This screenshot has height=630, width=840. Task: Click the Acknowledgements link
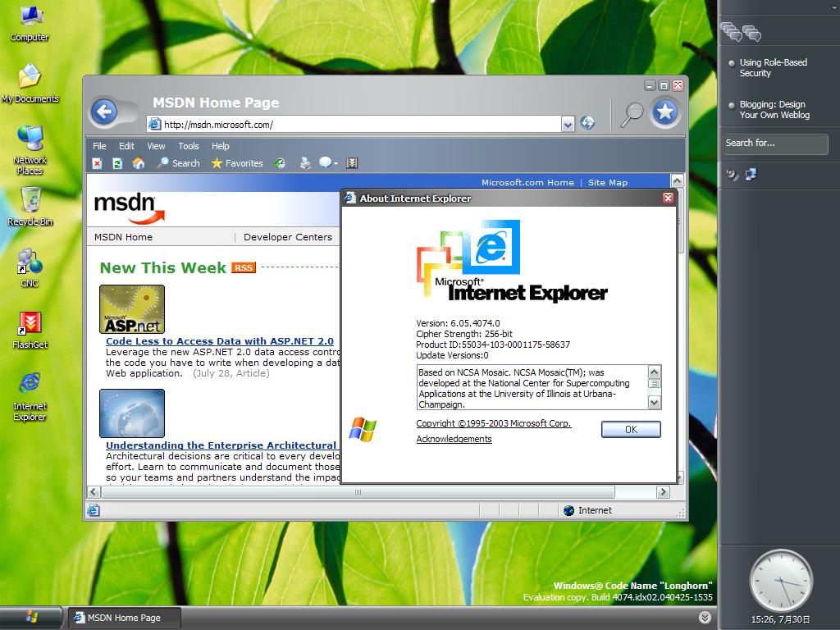click(x=454, y=439)
